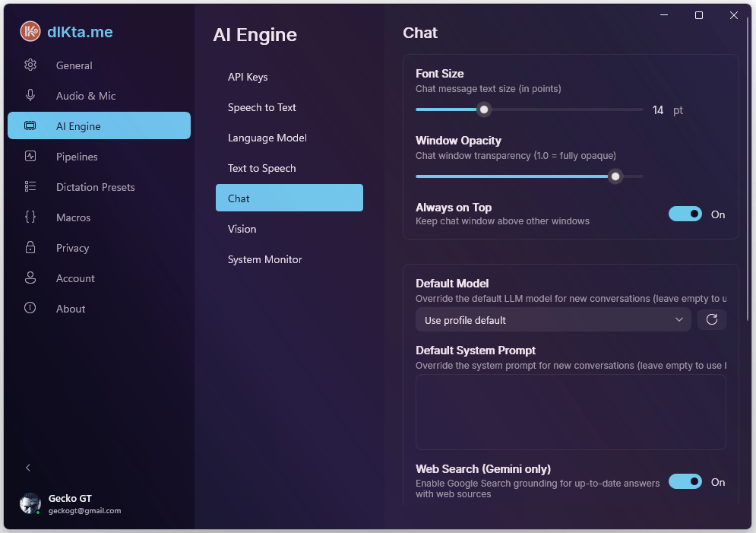Select the Chat tab
The height and width of the screenshot is (533, 756).
pos(289,198)
